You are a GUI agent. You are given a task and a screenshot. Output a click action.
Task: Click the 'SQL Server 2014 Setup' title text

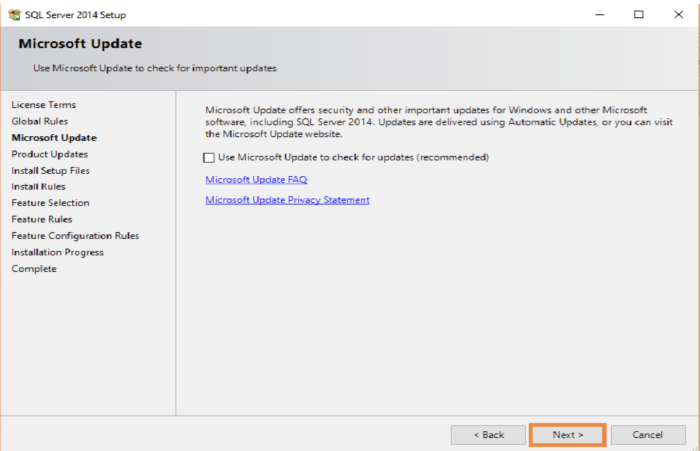[x=75, y=15]
